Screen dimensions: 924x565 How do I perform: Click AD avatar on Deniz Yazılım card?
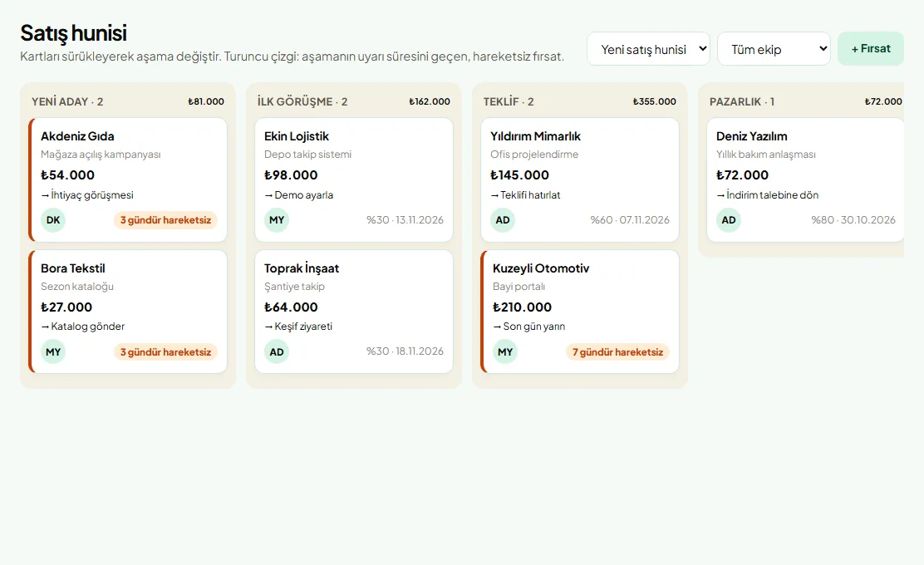tap(729, 220)
